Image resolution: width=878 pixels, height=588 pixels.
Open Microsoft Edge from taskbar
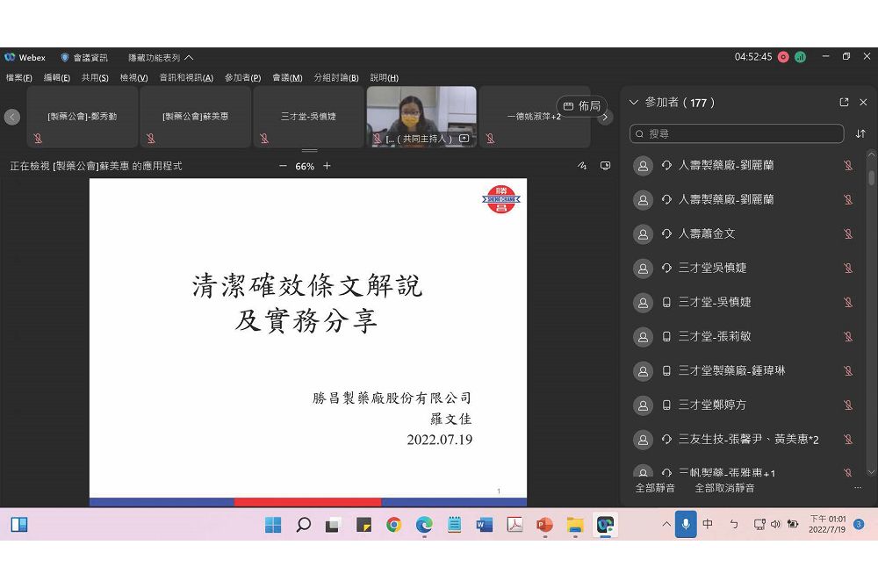click(x=424, y=525)
